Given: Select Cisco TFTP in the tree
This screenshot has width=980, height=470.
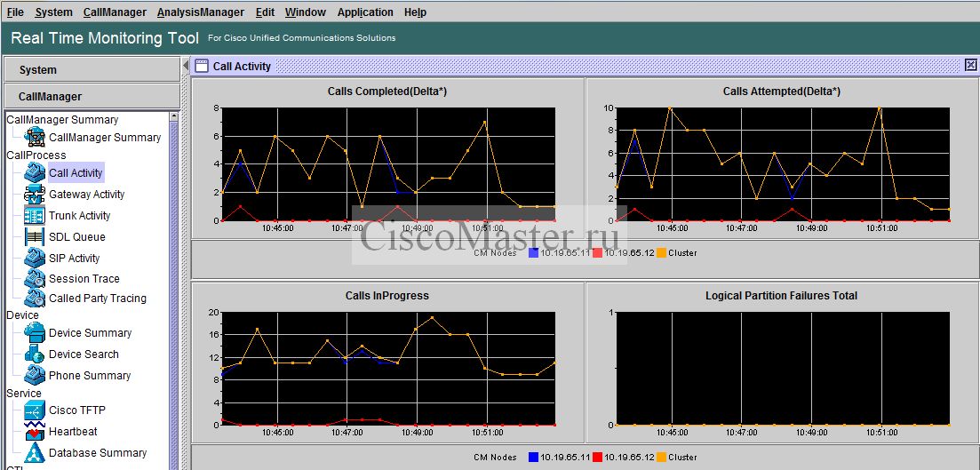Looking at the screenshot, I should 77,410.
